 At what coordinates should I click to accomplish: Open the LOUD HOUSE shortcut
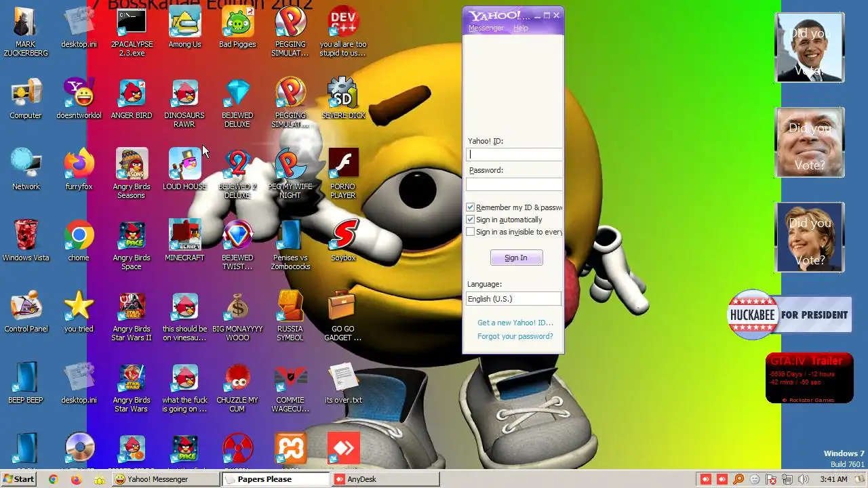tap(184, 170)
